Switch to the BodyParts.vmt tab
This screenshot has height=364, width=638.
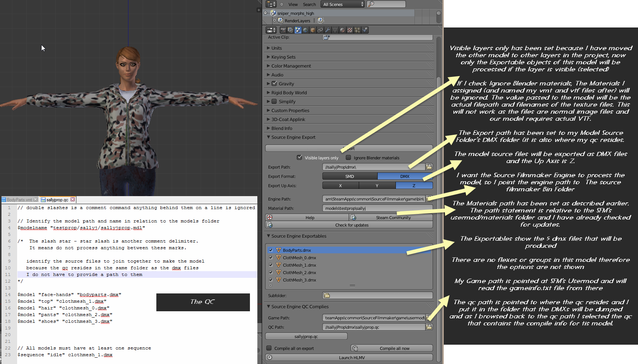pyautogui.click(x=19, y=199)
